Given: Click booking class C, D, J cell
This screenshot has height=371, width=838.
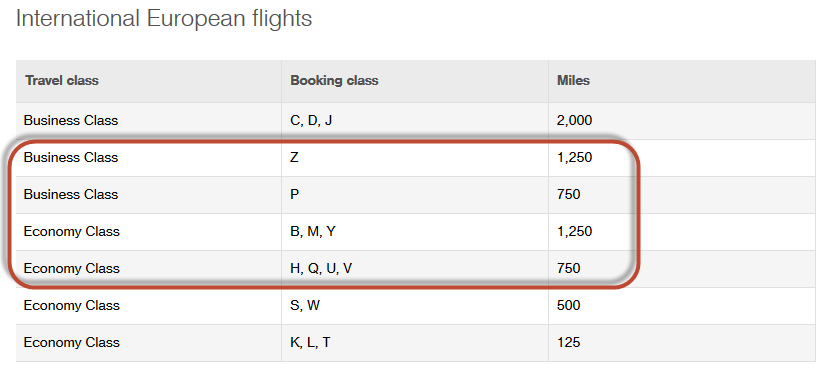Looking at the screenshot, I should point(311,120).
